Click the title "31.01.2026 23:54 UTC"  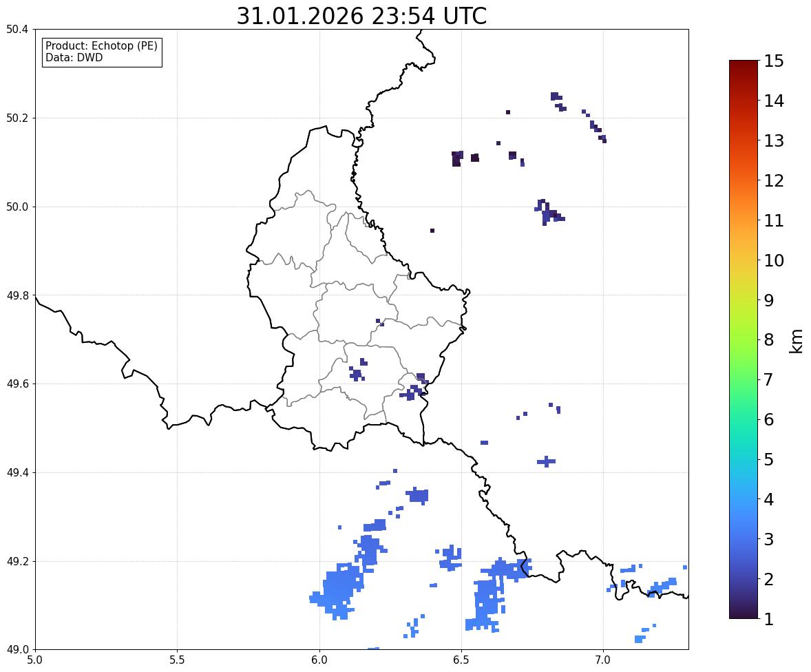pos(361,16)
